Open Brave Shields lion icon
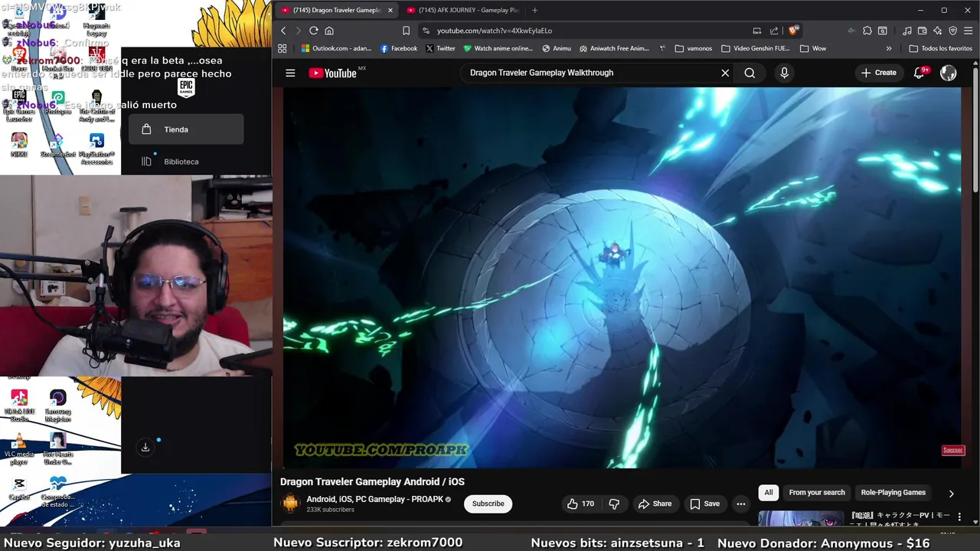 (x=794, y=31)
